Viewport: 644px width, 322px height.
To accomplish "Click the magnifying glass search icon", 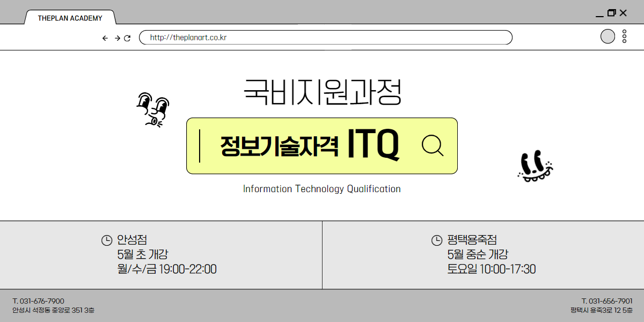I will (433, 145).
